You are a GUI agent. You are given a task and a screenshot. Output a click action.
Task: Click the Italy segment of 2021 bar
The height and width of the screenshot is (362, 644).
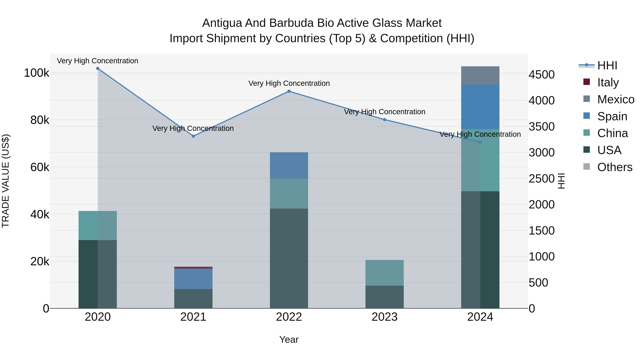pos(193,268)
